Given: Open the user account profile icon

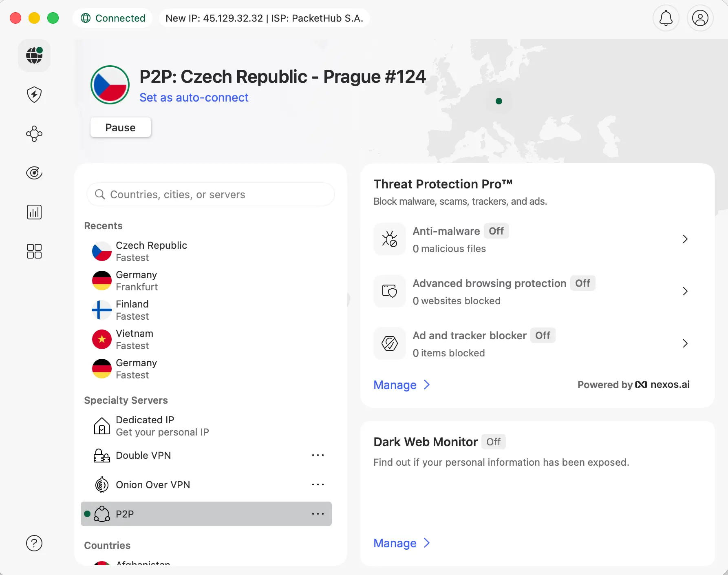Looking at the screenshot, I should (x=700, y=18).
